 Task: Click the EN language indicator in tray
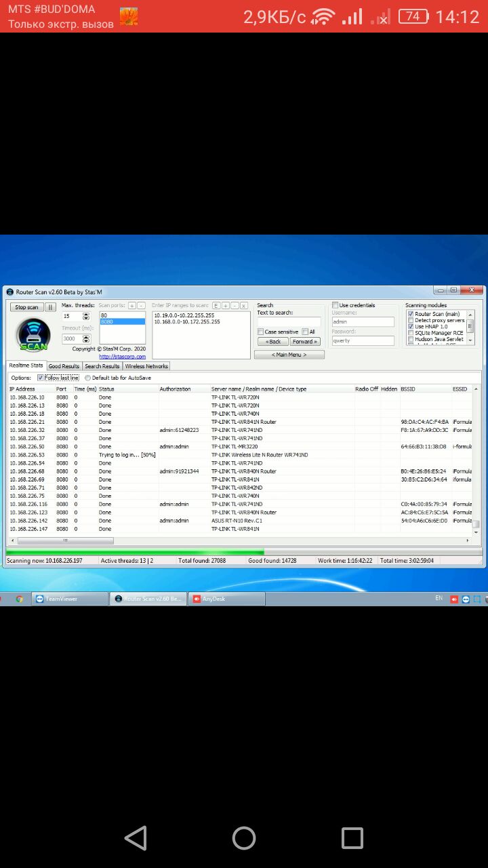pos(439,598)
